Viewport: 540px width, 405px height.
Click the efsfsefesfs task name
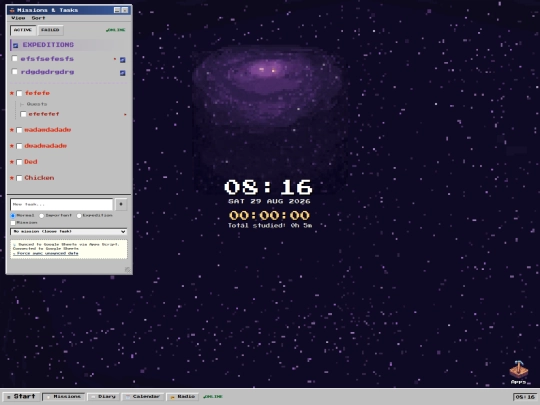tap(47, 59)
